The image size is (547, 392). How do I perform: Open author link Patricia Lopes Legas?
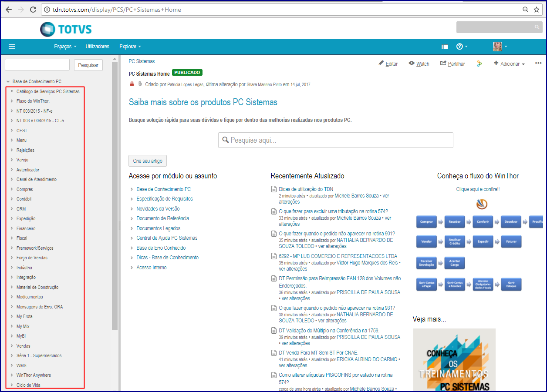[x=186, y=84]
